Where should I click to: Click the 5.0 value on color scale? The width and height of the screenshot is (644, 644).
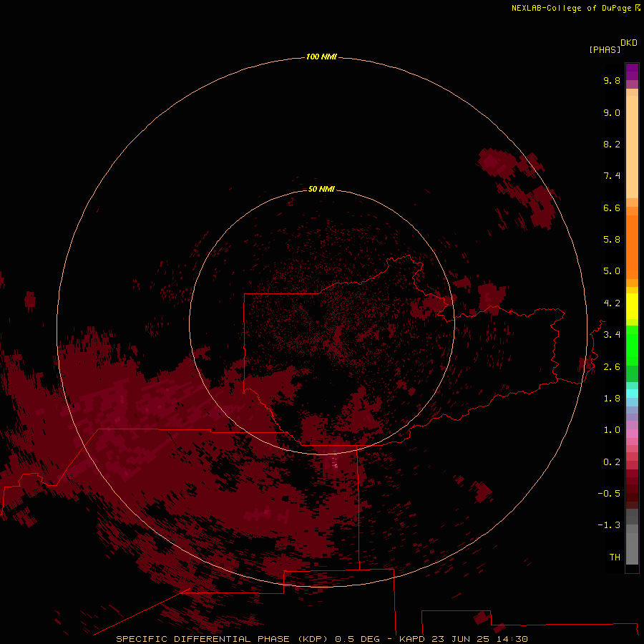[612, 271]
